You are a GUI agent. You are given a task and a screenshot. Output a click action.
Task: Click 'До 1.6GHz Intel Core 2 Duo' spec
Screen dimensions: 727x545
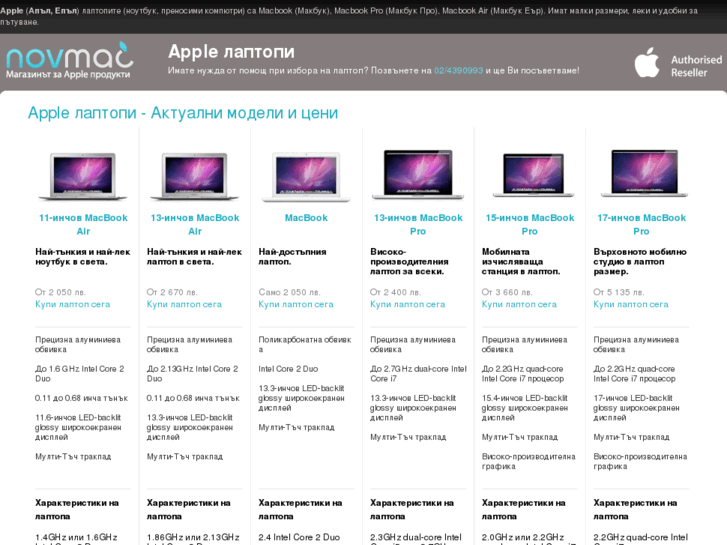coord(80,373)
